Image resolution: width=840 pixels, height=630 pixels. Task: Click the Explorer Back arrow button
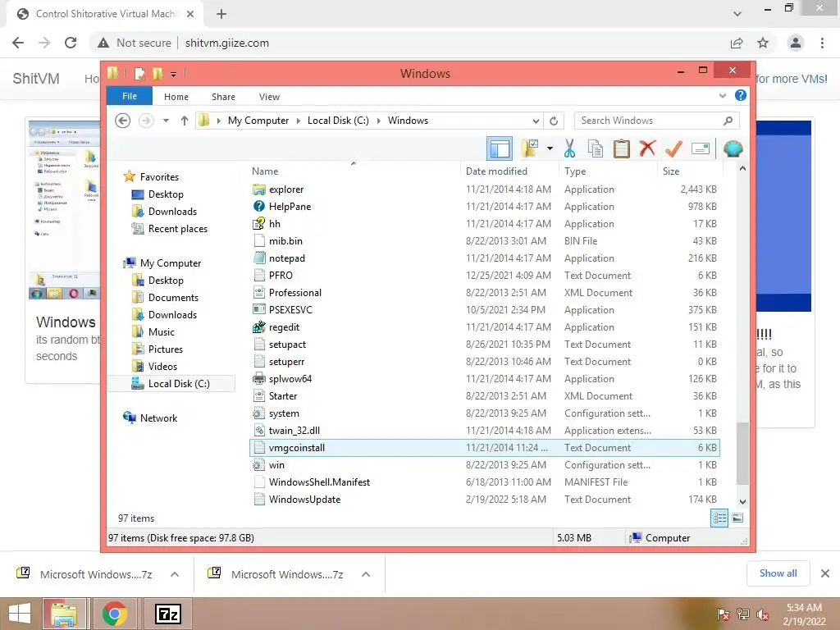coord(123,121)
